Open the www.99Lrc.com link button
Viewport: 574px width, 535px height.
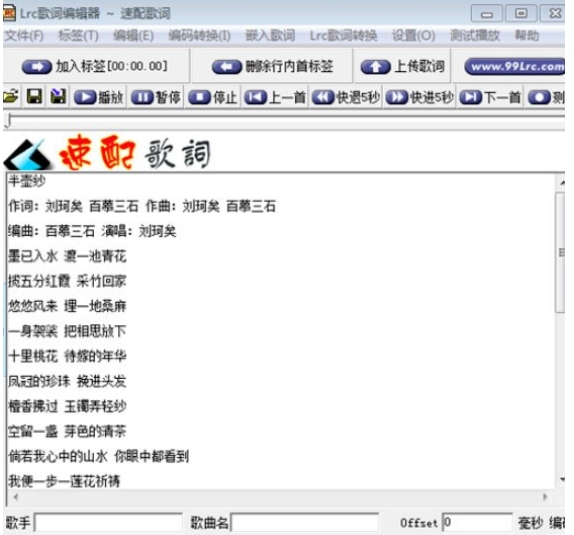[514, 67]
